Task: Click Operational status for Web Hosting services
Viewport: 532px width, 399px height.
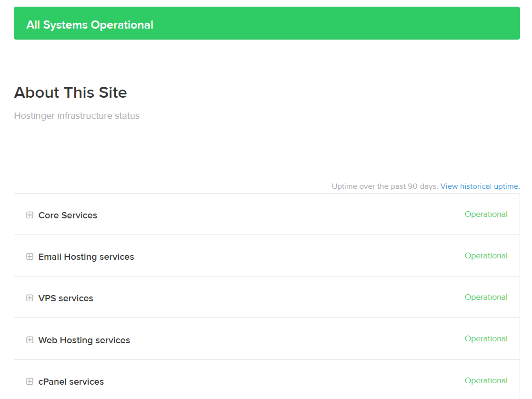Action: (486, 339)
